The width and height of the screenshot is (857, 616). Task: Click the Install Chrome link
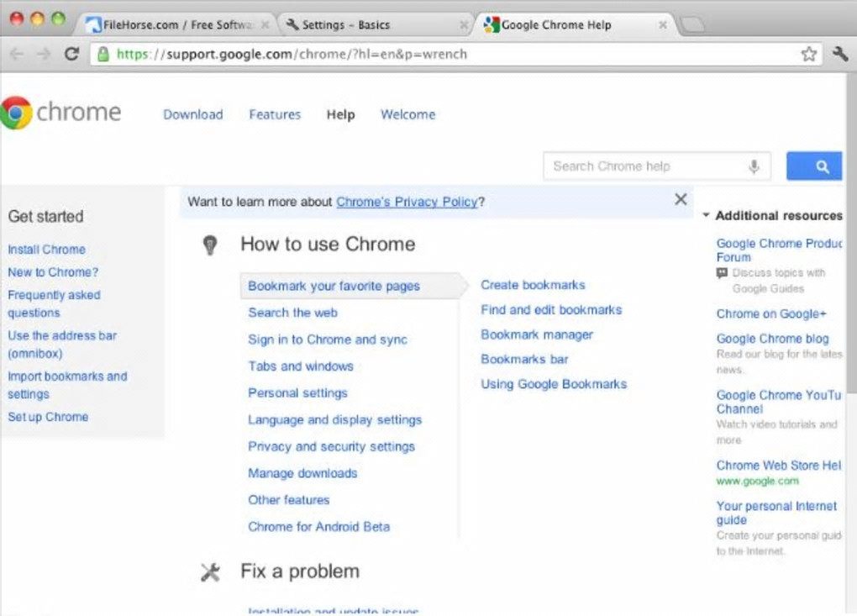click(46, 250)
